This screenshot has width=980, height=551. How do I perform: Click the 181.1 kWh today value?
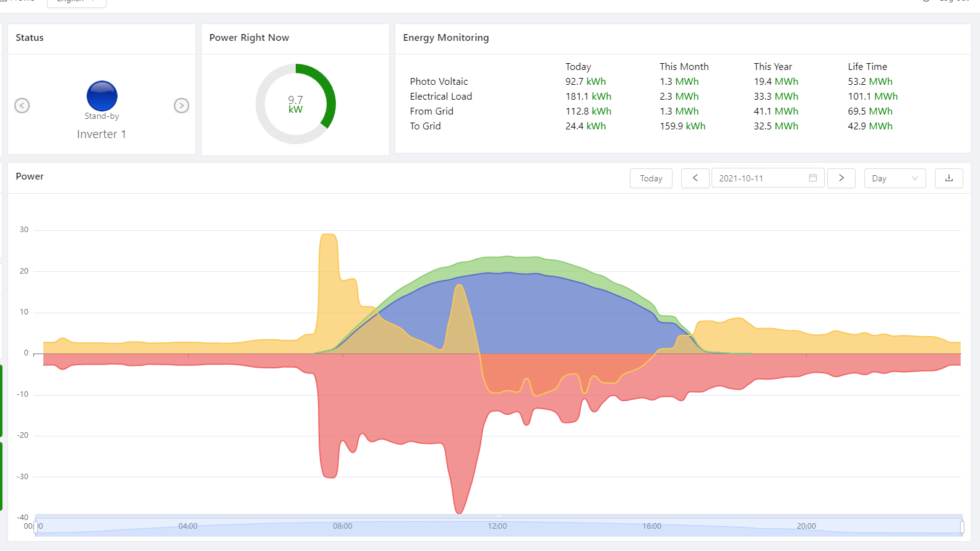coord(588,97)
